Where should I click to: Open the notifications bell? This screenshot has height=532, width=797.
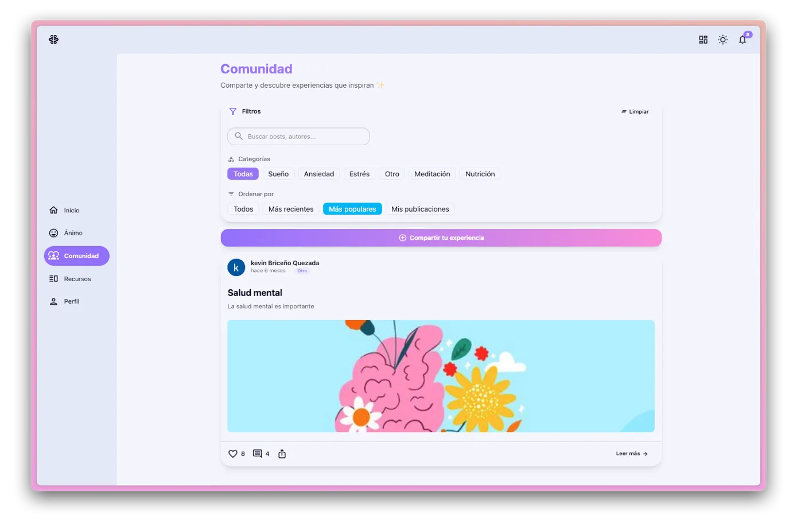click(x=742, y=40)
